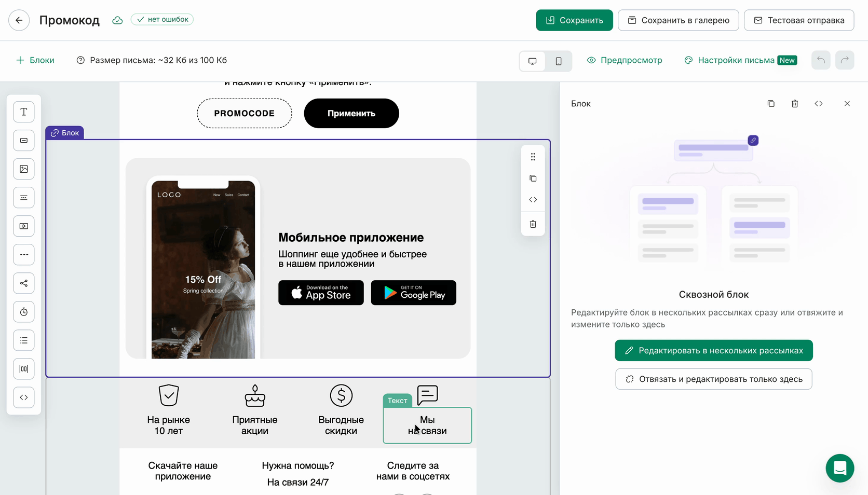Click the Сохранить button
Viewport: 868px width, 495px height.
pos(574,20)
